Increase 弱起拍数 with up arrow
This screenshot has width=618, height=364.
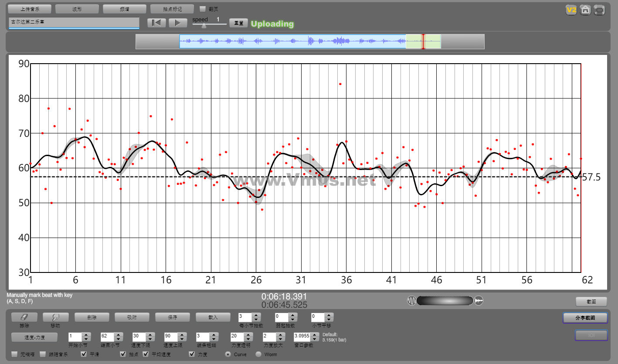click(x=293, y=315)
